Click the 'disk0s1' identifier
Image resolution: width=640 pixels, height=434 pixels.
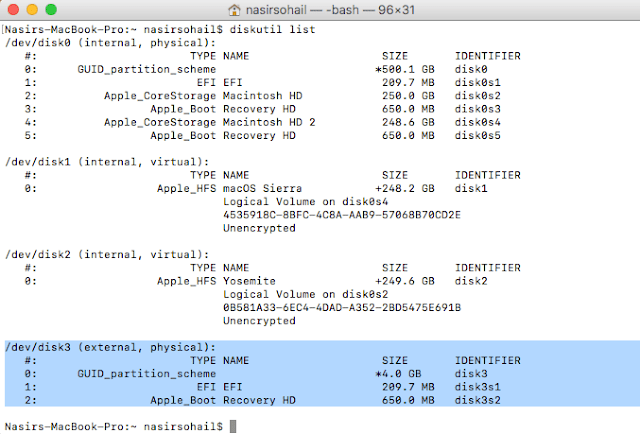point(478,82)
